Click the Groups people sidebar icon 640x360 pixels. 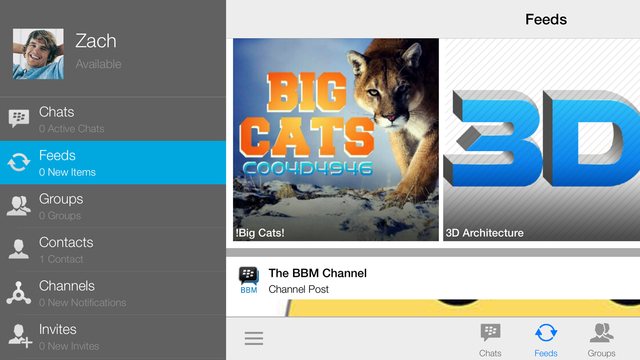[19, 206]
